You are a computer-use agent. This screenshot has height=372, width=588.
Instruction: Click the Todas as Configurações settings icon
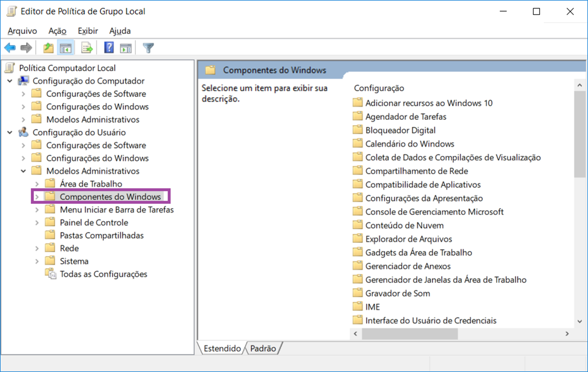pyautogui.click(x=51, y=274)
